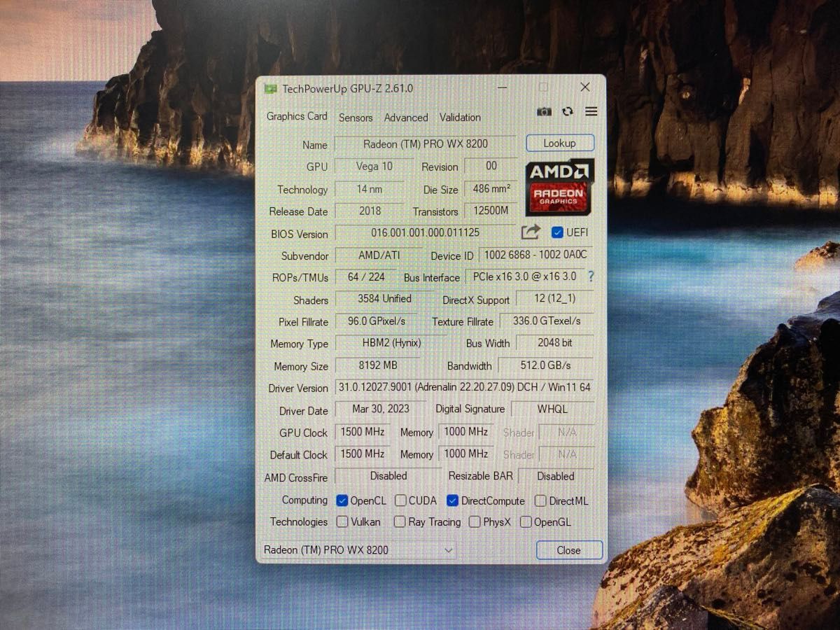Image resolution: width=840 pixels, height=630 pixels.
Task: Click the Default Clock row Memory 1000 MHz
Action: pyautogui.click(x=466, y=454)
